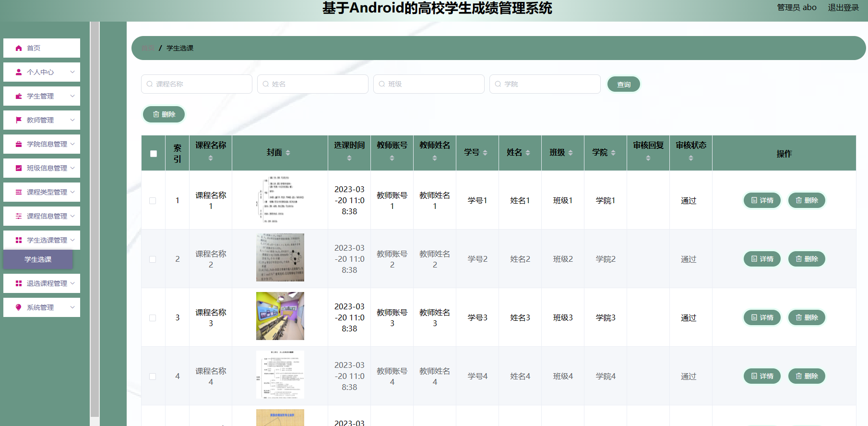Click the list icon beside 课程类型管理

tap(19, 192)
